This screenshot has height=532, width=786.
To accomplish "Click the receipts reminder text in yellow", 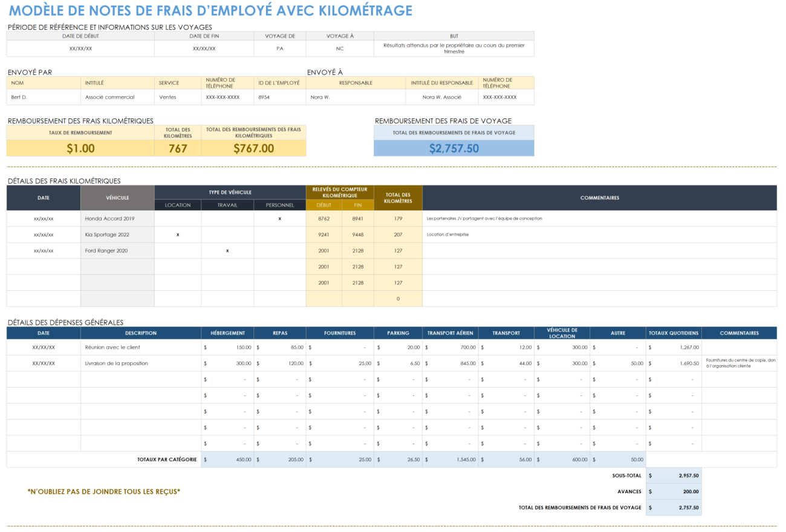I will [x=103, y=491].
